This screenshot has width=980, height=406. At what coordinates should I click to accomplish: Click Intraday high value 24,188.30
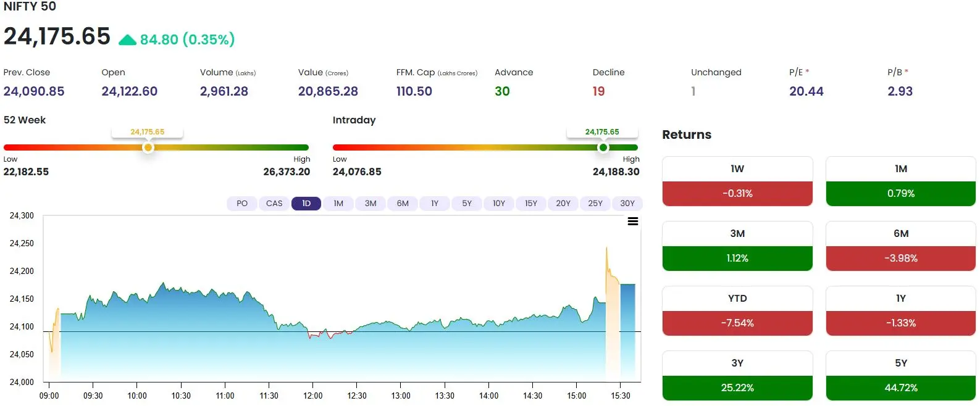point(616,172)
